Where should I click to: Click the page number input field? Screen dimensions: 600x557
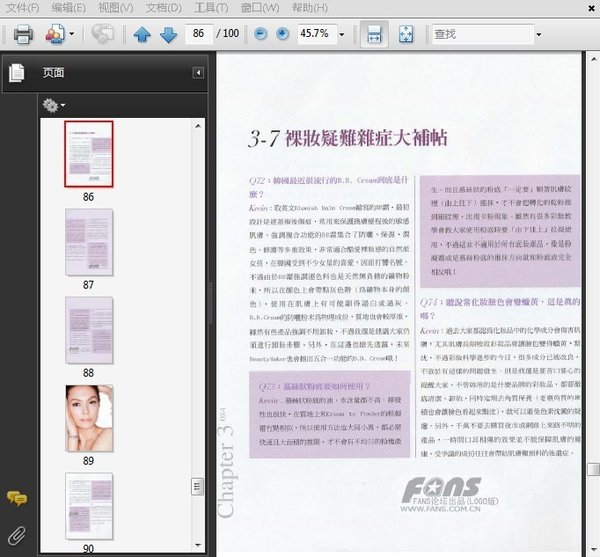(x=198, y=34)
